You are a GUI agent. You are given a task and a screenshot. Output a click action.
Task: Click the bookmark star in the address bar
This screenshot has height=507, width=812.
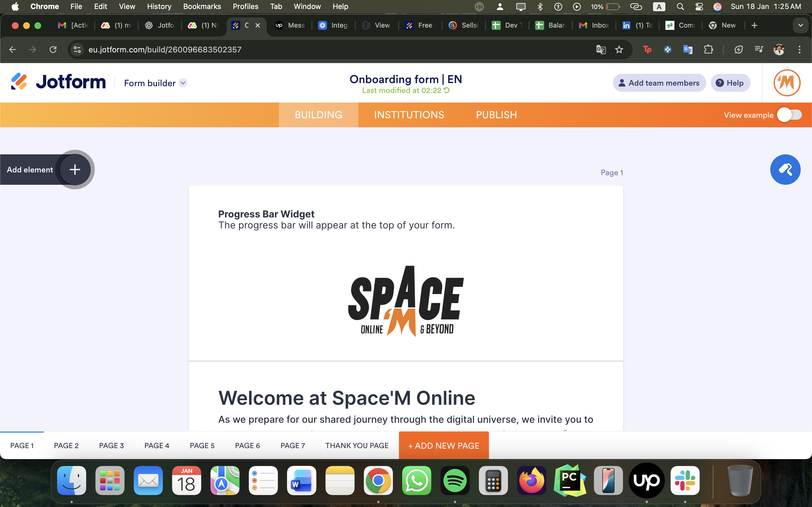pos(619,49)
